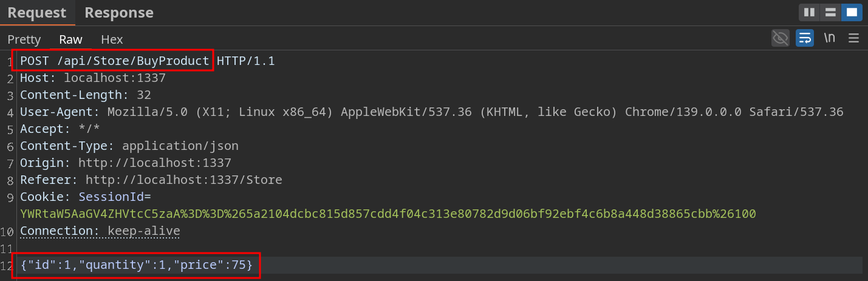The width and height of the screenshot is (868, 281).
Task: Select the Request tab
Action: point(36,13)
